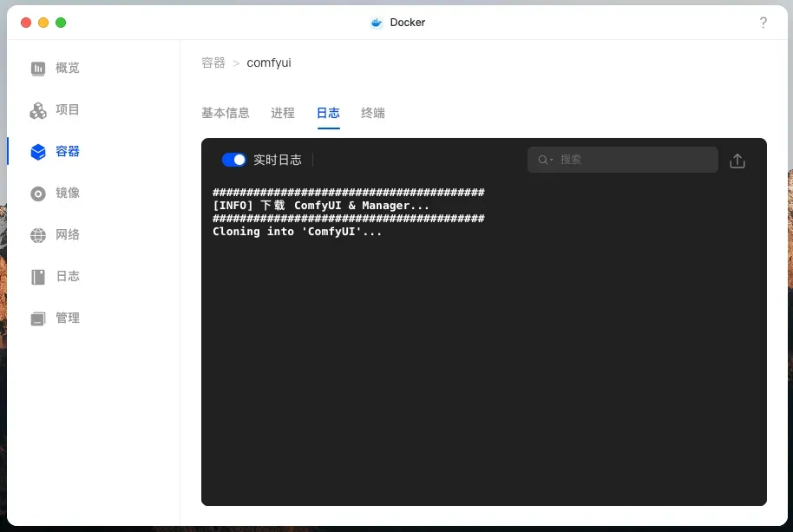Select the 镜像 label in sidebar
The image size is (793, 532).
coord(68,194)
